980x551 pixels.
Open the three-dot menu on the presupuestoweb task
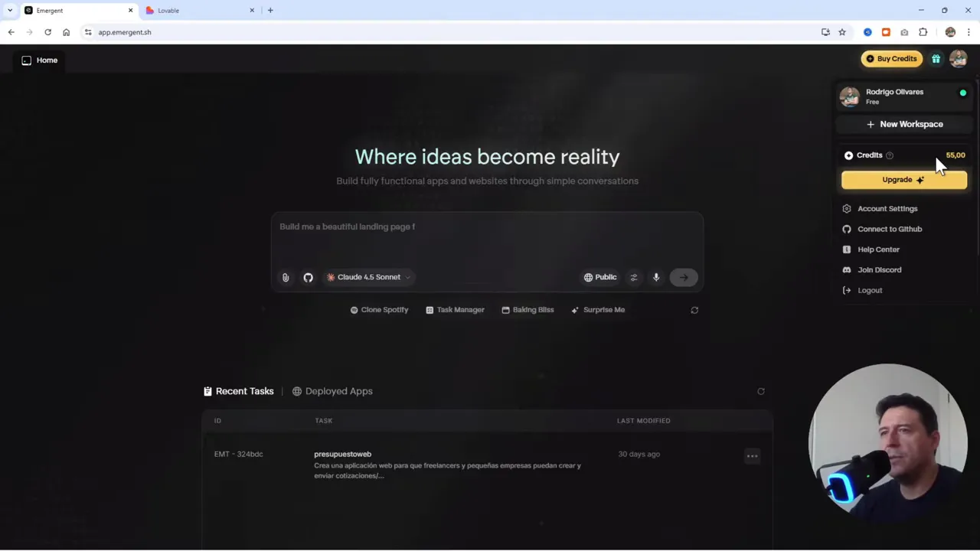(x=752, y=455)
